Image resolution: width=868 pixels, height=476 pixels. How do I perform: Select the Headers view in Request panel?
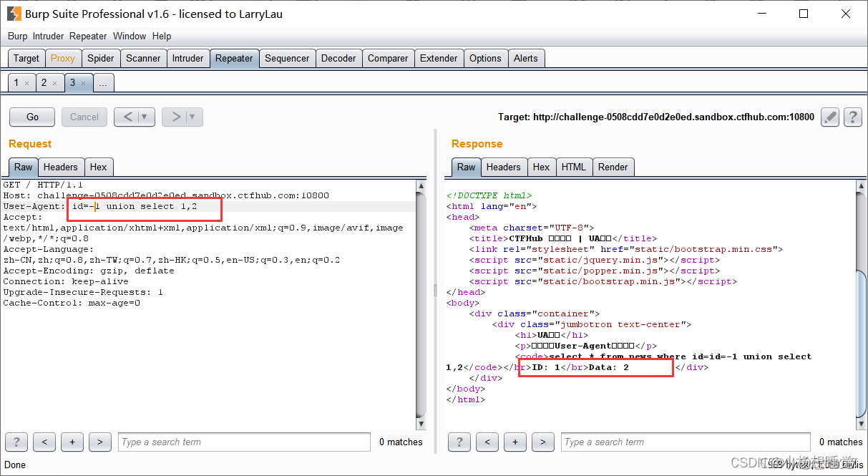click(x=61, y=167)
